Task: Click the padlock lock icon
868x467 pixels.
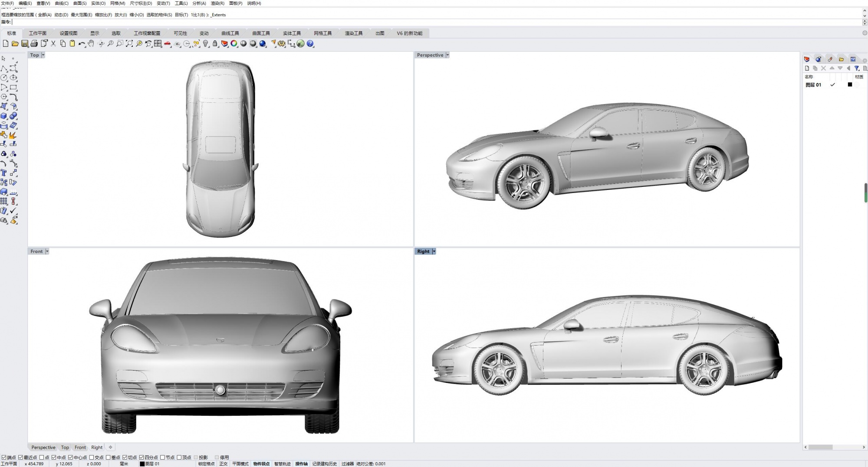Action: pyautogui.click(x=215, y=43)
